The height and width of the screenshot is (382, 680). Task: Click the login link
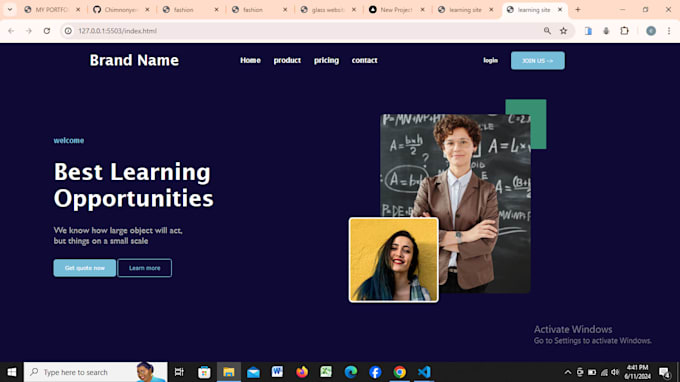(490, 60)
